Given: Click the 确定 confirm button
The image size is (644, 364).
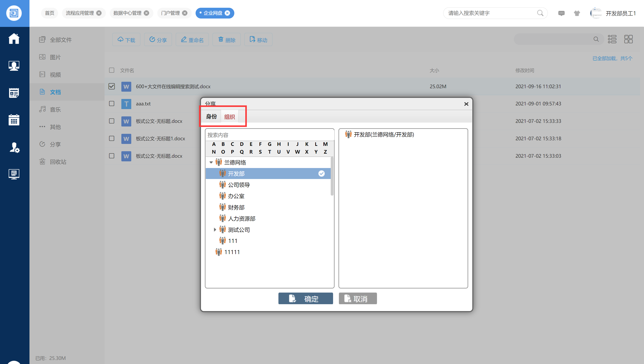Looking at the screenshot, I should pyautogui.click(x=306, y=299).
